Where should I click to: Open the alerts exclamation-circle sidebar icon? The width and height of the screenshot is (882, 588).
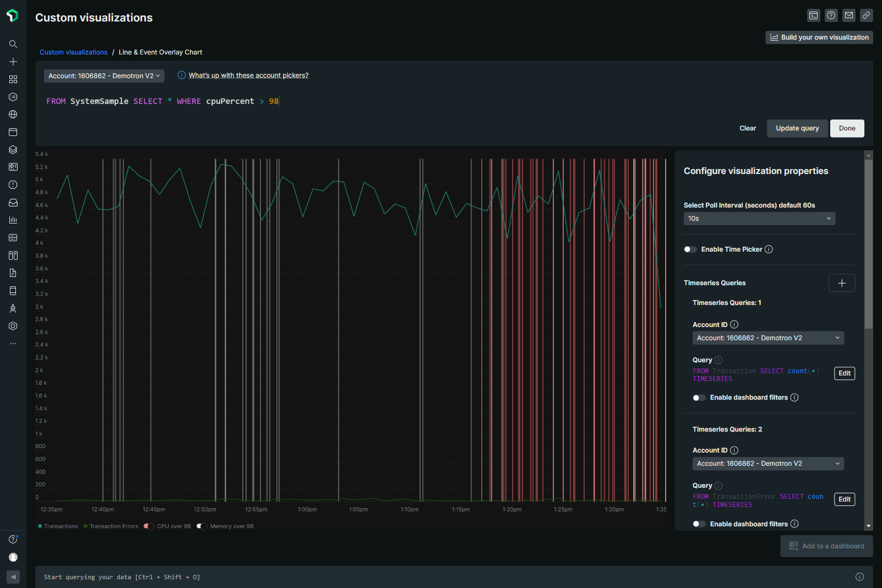(x=13, y=185)
